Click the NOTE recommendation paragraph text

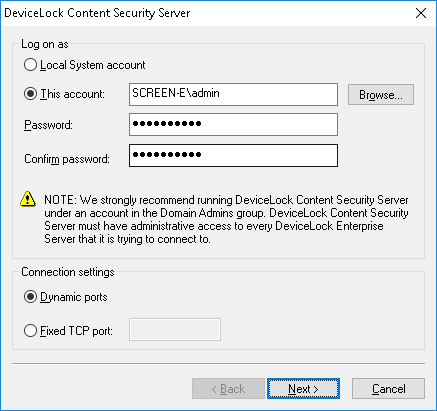click(x=226, y=219)
